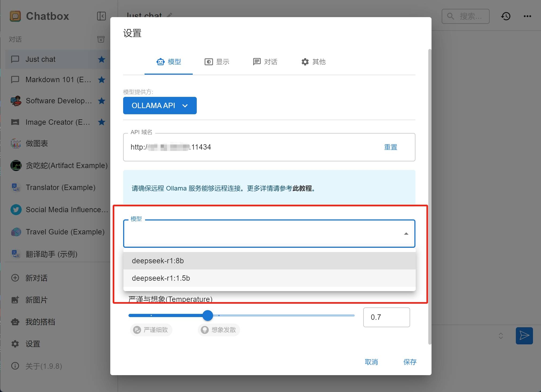
Task: Click the 0.7 temperature value field
Action: 386,317
